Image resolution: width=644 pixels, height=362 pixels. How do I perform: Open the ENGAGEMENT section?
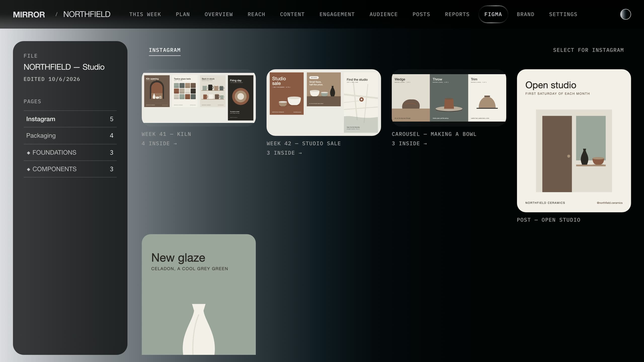[337, 14]
